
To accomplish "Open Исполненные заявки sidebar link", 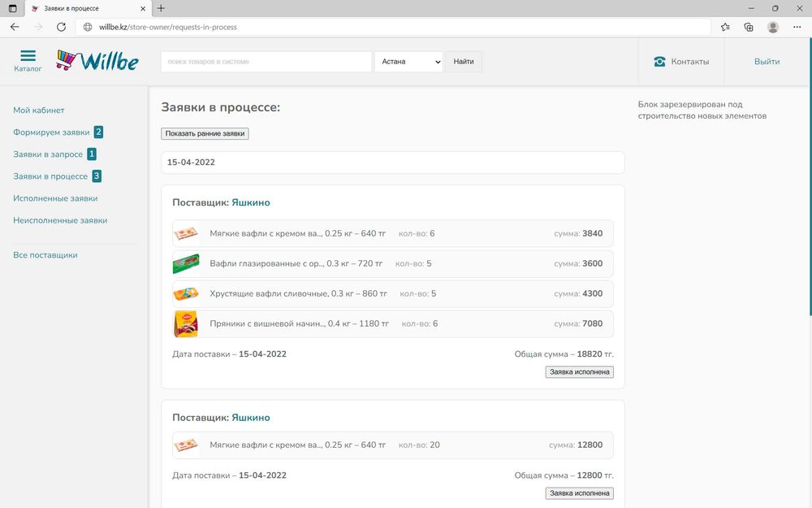I will pyautogui.click(x=55, y=198).
